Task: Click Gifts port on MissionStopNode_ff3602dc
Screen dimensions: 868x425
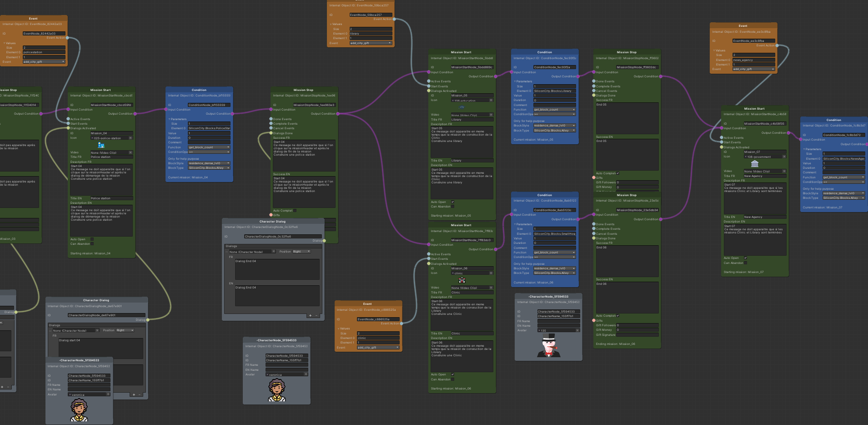Action: pos(594,178)
